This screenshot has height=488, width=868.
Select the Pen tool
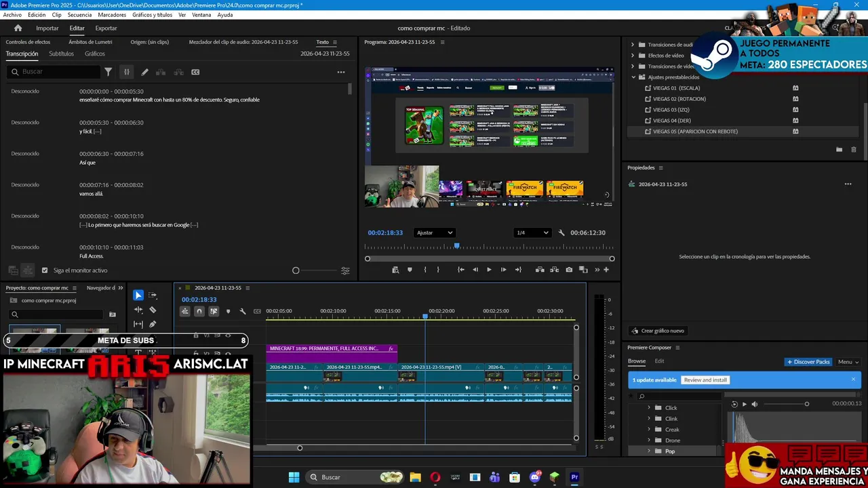[x=153, y=325]
